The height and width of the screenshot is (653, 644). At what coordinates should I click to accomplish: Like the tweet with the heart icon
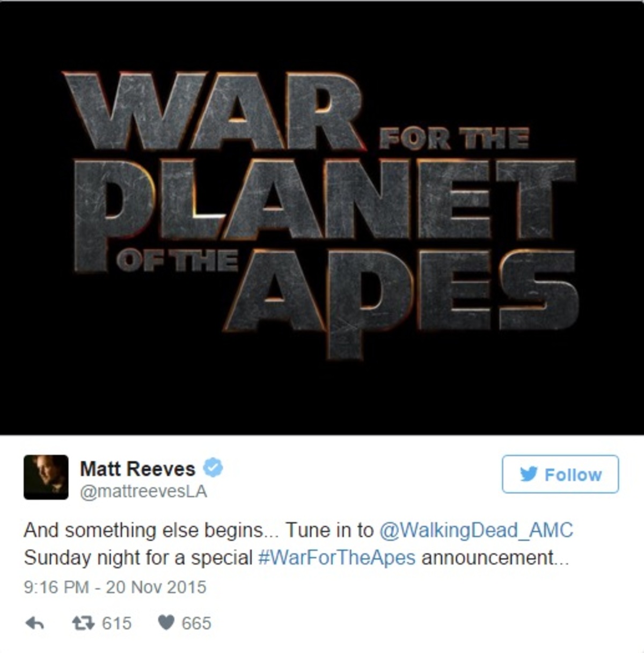point(166,623)
